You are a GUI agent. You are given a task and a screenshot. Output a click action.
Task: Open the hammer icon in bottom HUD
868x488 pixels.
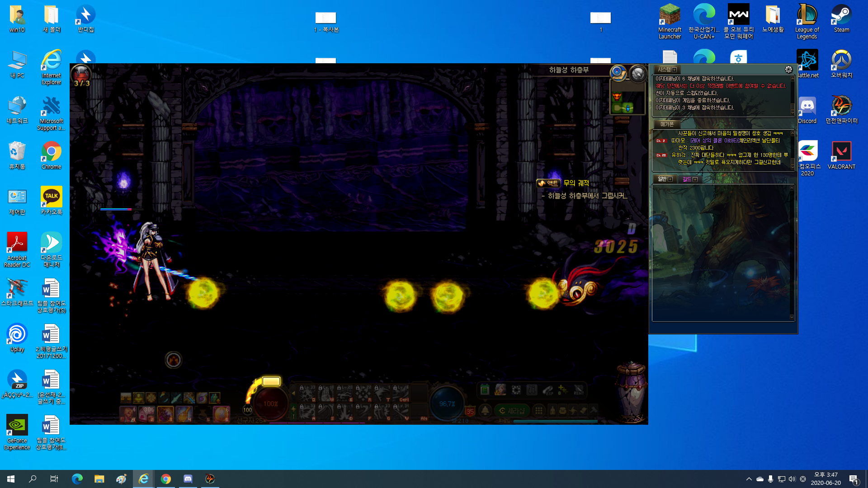point(594,410)
